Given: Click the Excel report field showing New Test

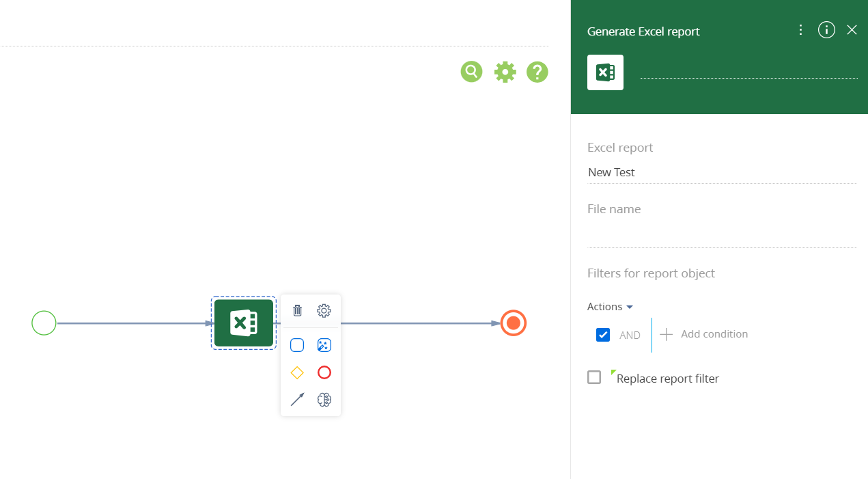Looking at the screenshot, I should pos(722,172).
